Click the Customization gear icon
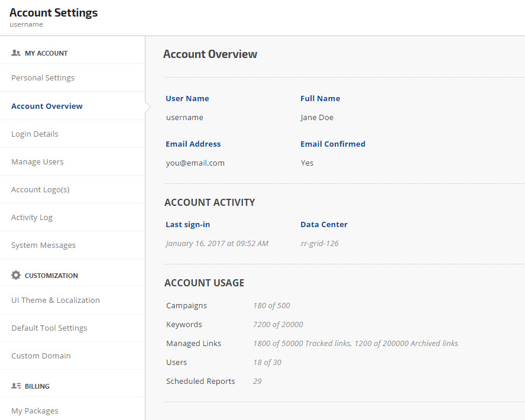The height and width of the screenshot is (420, 525). click(16, 275)
